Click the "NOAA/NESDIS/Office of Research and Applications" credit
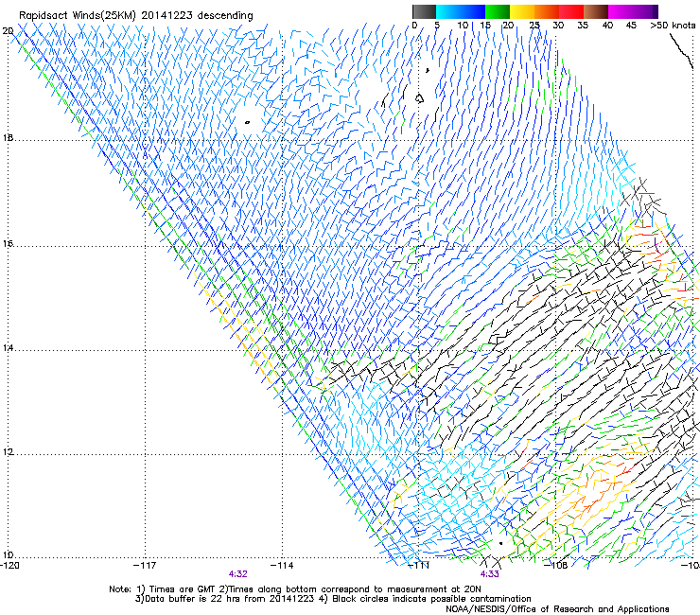Viewport: 700px width, 615px height. pos(557,609)
